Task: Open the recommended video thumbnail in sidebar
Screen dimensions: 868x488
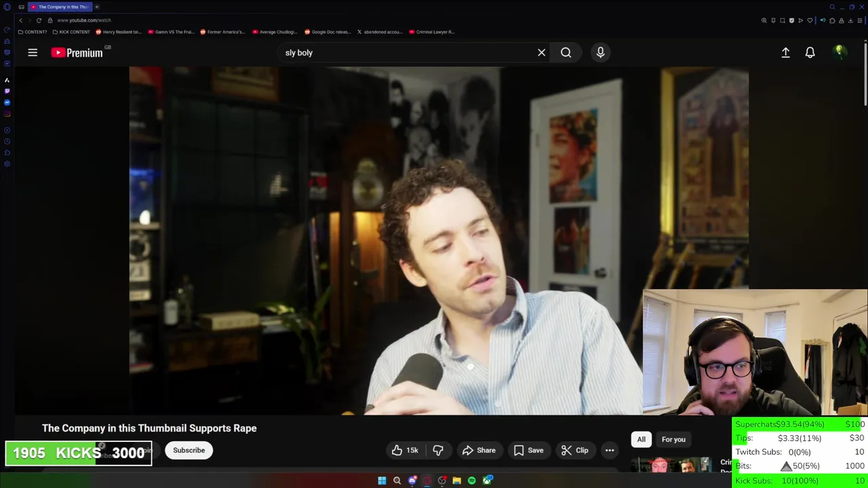Action: point(670,465)
